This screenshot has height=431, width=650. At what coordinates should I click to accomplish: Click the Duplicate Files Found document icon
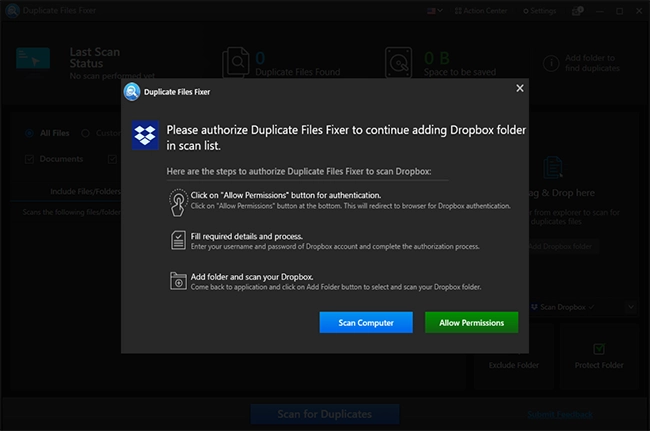click(x=236, y=63)
